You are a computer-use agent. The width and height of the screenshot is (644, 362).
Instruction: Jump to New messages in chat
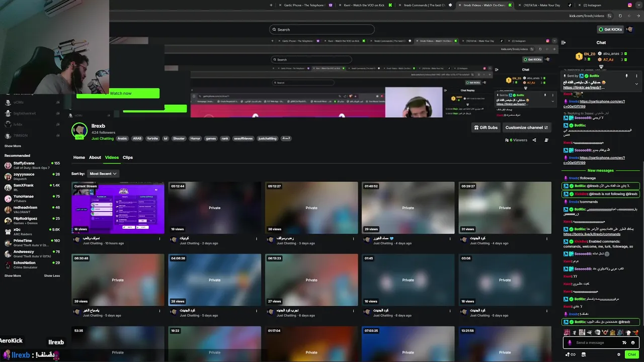point(601,170)
